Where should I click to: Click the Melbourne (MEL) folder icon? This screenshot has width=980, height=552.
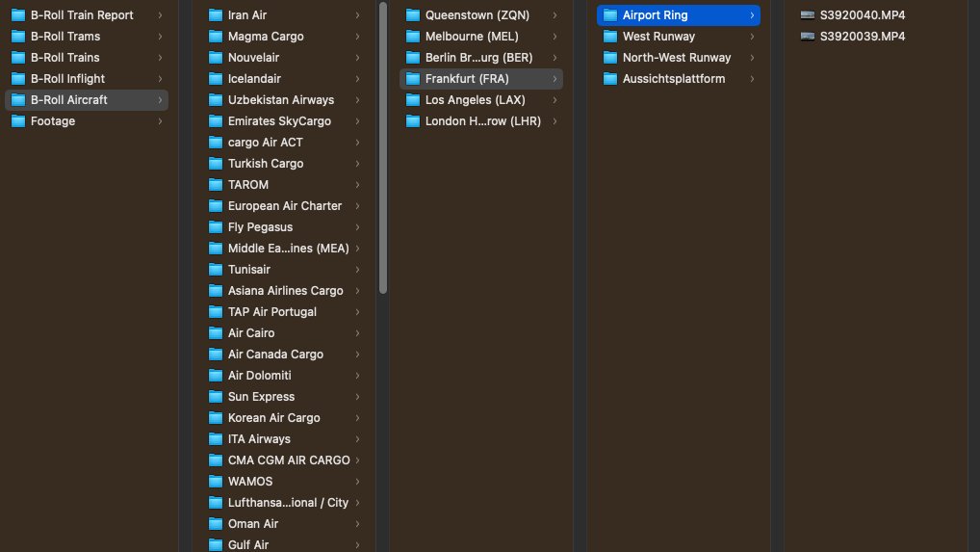(413, 37)
